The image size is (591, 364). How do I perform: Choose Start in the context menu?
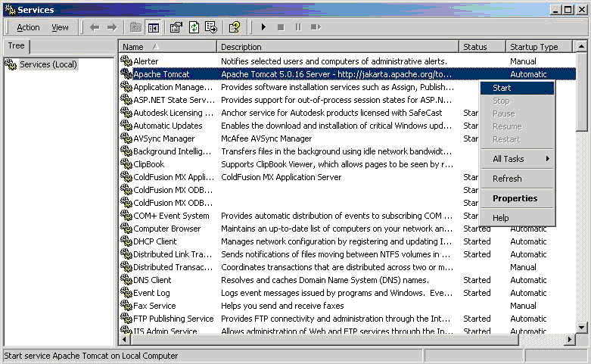coord(502,88)
